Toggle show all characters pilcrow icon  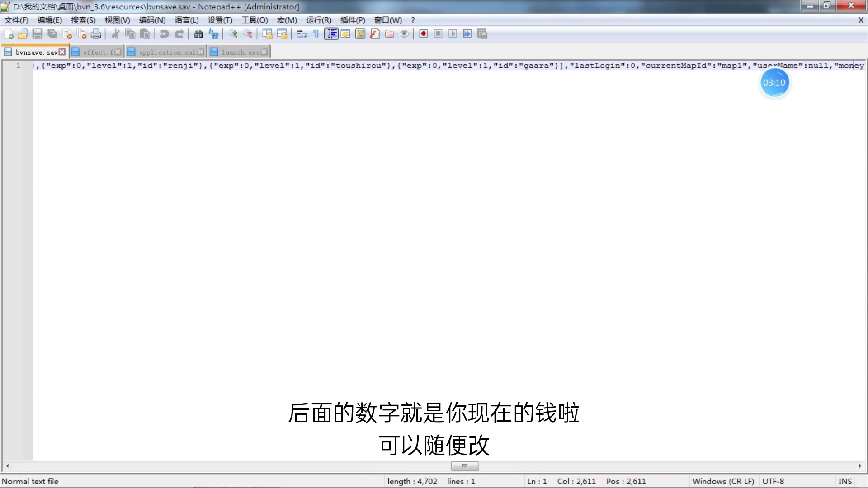click(316, 34)
